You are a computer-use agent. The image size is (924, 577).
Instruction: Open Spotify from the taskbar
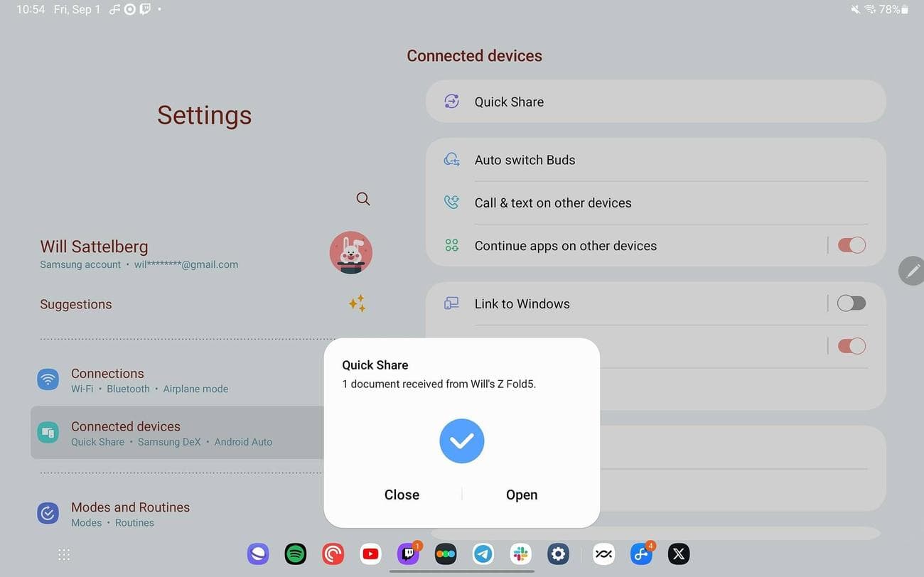(x=296, y=554)
